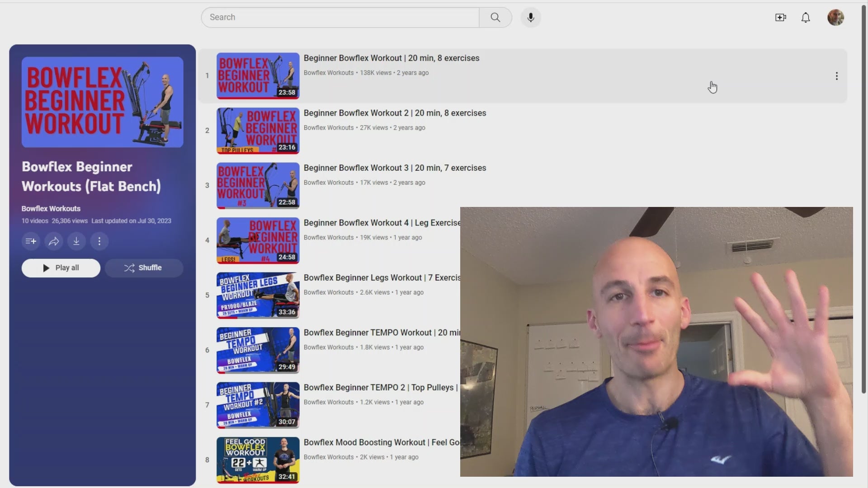Screen dimensions: 868x488
Task: Open options menu for first video
Action: [836, 76]
